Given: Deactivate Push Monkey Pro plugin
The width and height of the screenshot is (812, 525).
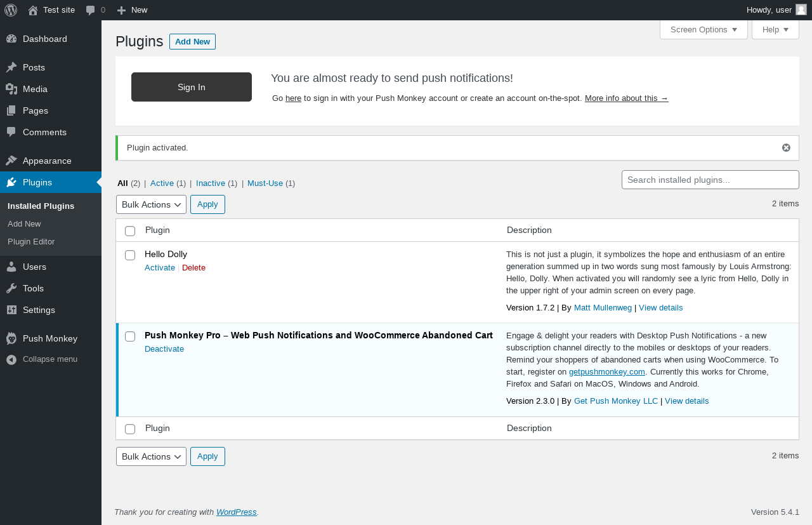Looking at the screenshot, I should tap(164, 349).
